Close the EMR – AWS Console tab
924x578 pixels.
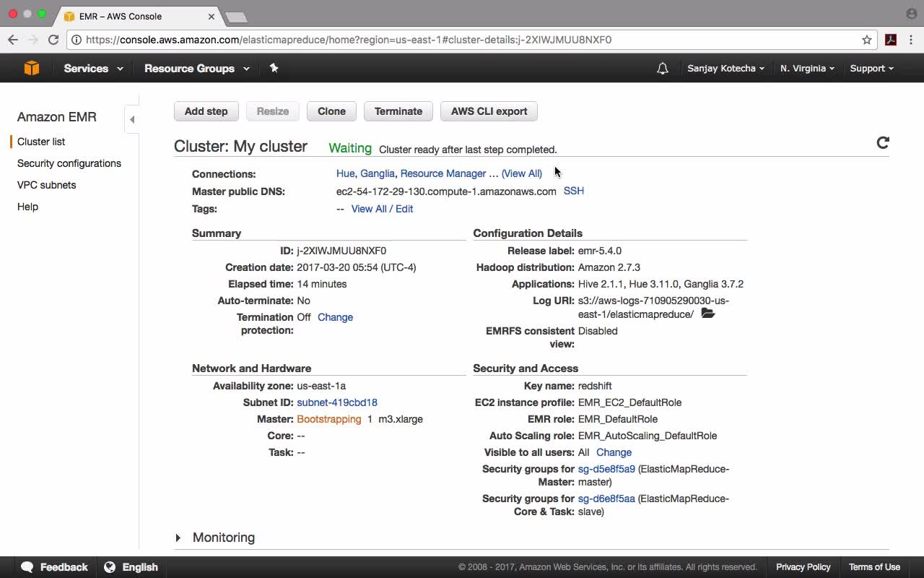tap(212, 16)
